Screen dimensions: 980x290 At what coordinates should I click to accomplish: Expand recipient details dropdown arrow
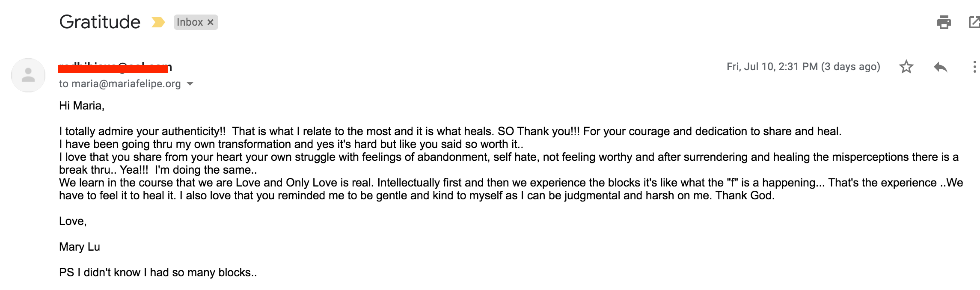pos(190,84)
